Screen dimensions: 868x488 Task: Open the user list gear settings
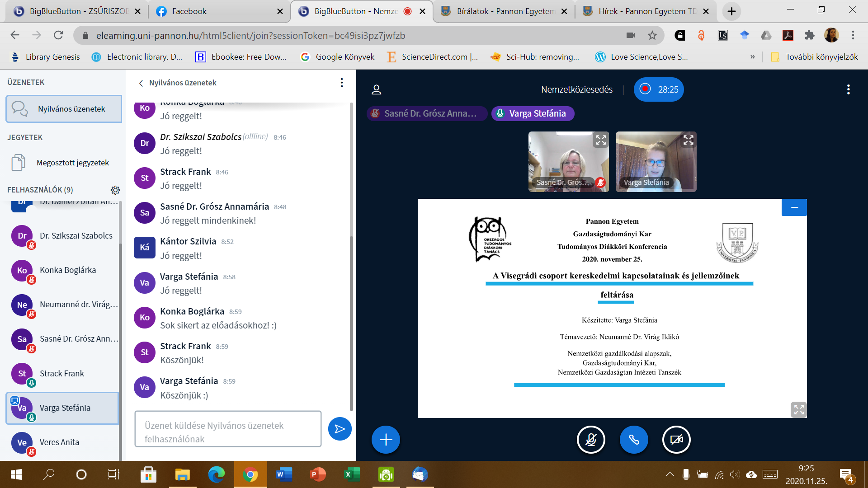click(x=115, y=190)
